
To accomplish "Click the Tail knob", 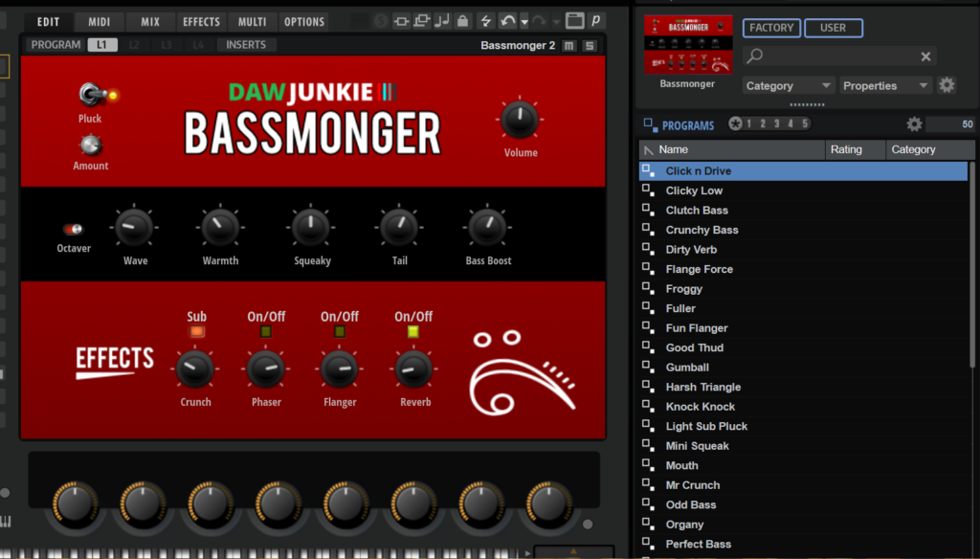I will point(399,228).
